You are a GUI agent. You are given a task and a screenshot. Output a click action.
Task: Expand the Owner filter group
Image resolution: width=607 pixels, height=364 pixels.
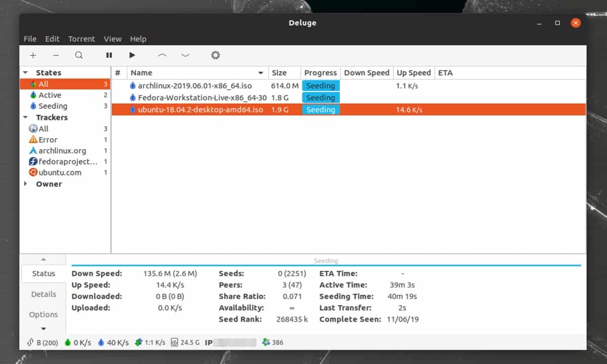[x=26, y=184]
